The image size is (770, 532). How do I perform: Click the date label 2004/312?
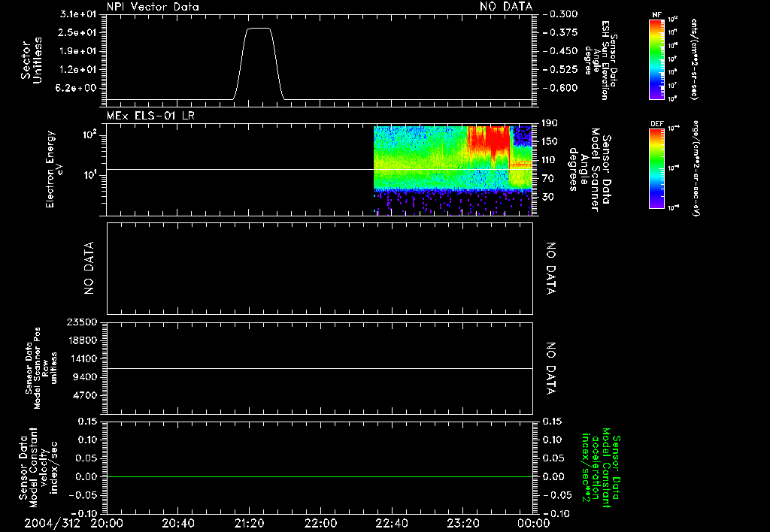click(52, 523)
